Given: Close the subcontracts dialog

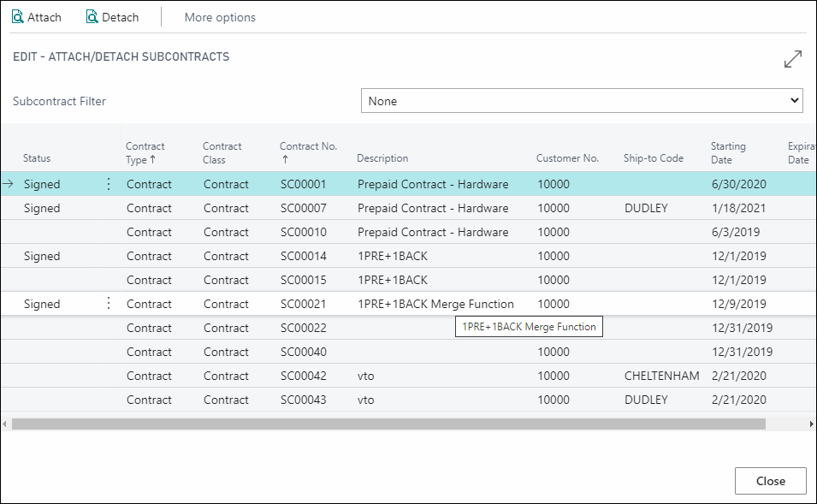Looking at the screenshot, I should pos(771,481).
